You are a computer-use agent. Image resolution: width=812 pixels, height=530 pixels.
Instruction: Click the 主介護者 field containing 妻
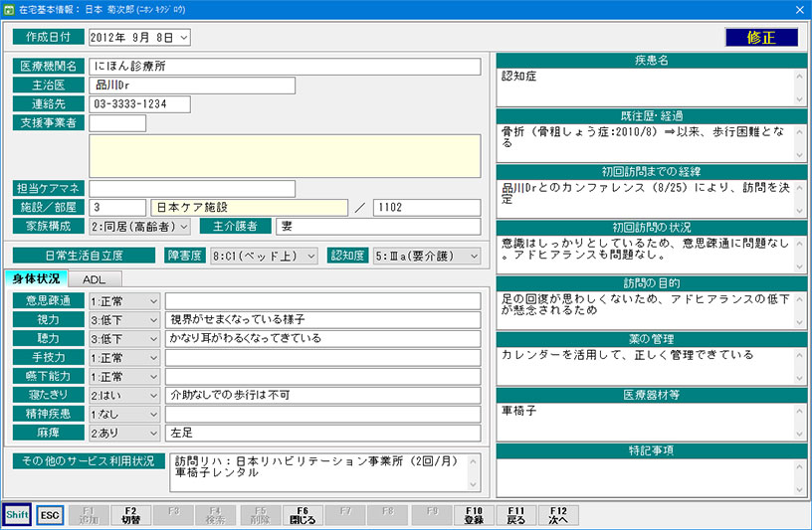(x=378, y=226)
